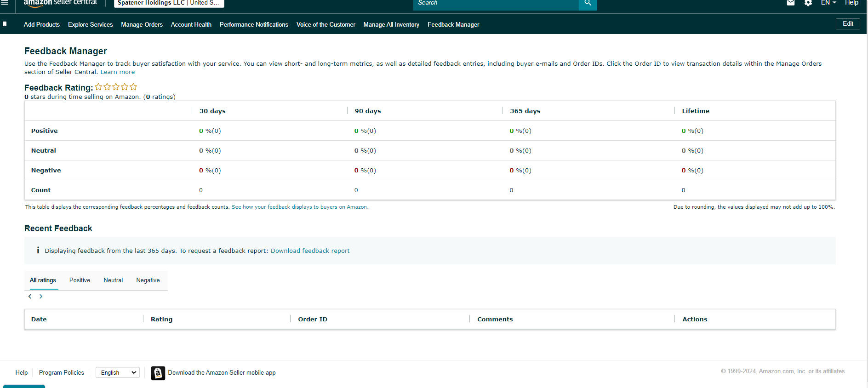The height and width of the screenshot is (388, 868).
Task: Click Help in the top header
Action: coord(851,3)
